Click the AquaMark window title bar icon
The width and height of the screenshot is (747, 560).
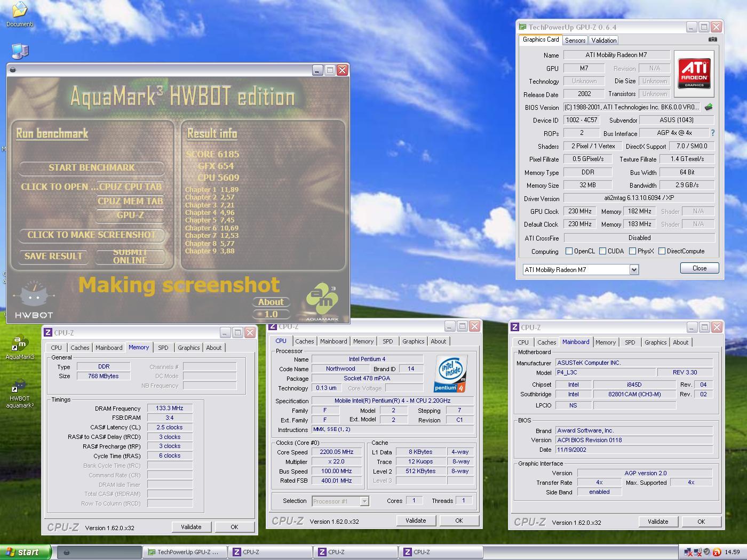[13, 70]
